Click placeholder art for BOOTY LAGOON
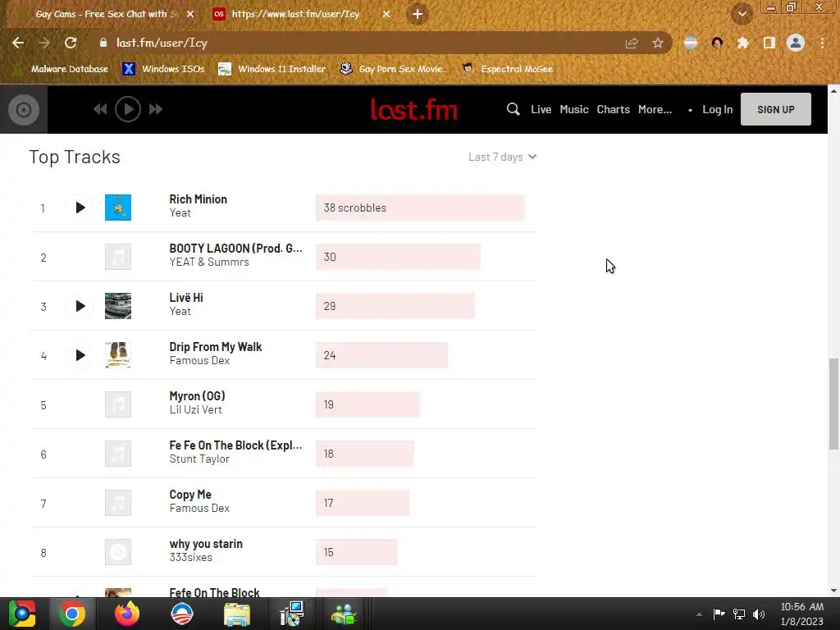Viewport: 840px width, 630px height. pos(118,257)
